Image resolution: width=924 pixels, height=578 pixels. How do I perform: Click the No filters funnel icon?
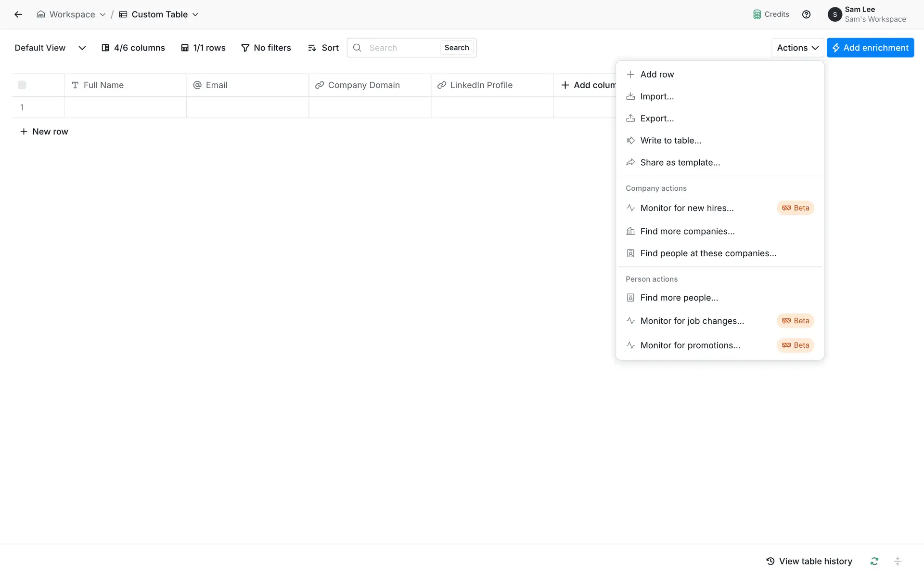245,48
